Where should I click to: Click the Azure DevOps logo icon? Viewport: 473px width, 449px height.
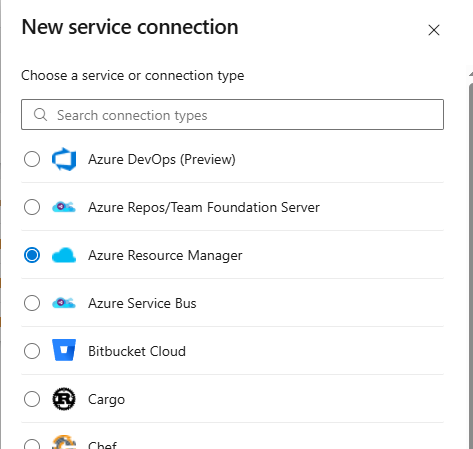tap(64, 159)
